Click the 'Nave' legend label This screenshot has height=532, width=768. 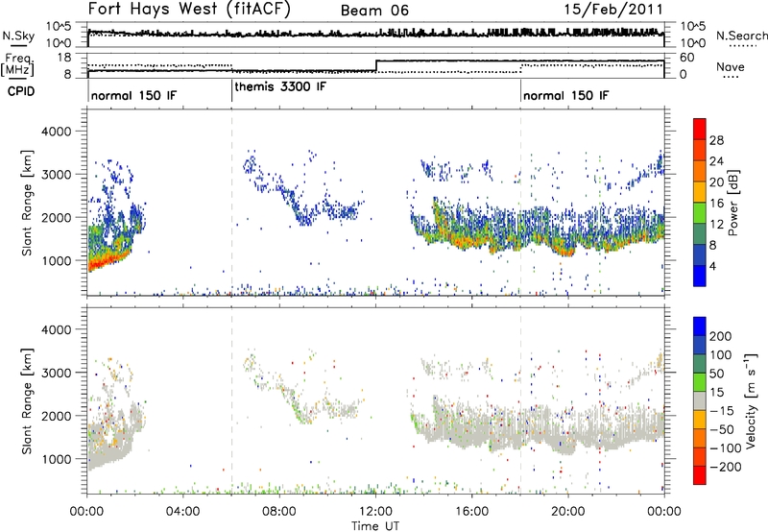[x=731, y=66]
